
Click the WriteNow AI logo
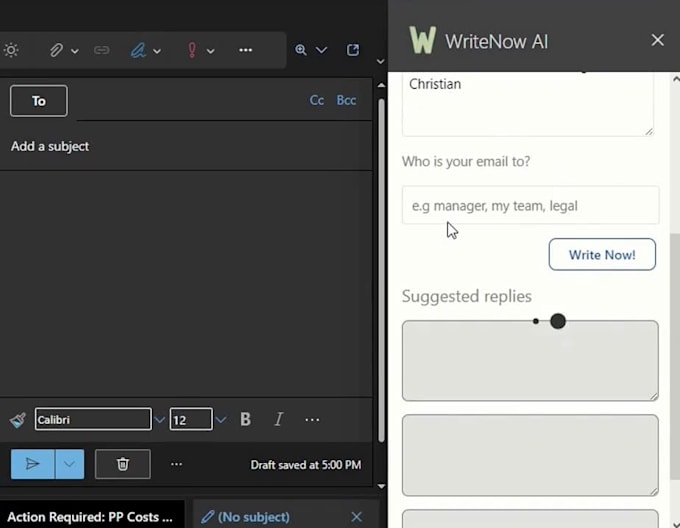point(422,40)
